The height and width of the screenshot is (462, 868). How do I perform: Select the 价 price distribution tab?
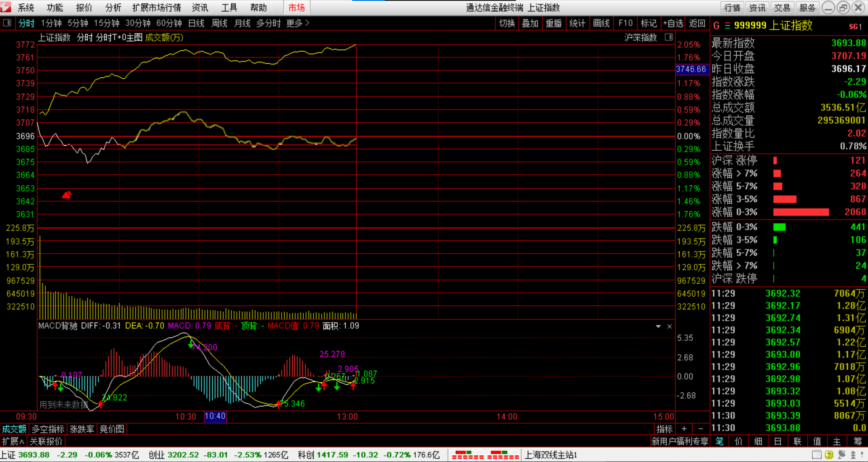739,441
